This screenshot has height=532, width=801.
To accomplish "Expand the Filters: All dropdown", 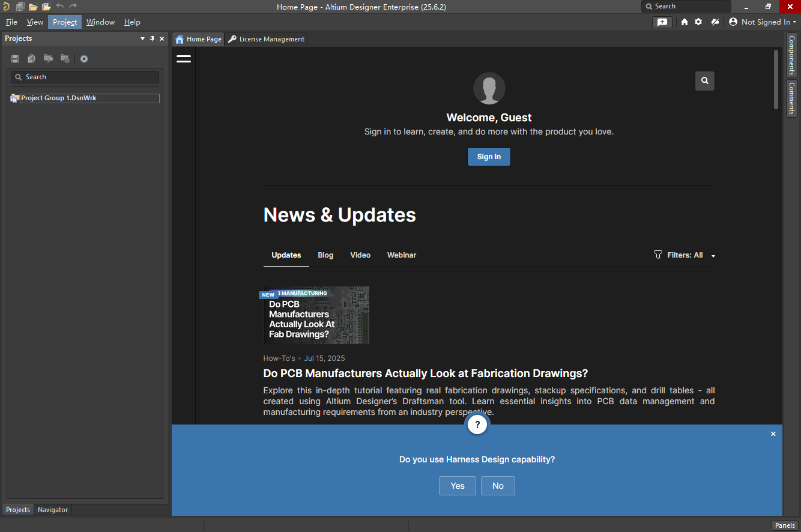I will [x=685, y=255].
